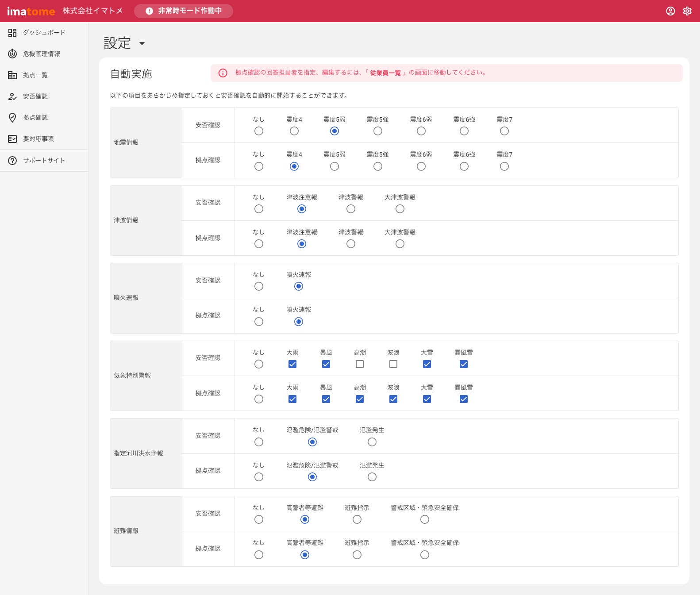Enable 高潮 checkbox in 安否確認 weather row
The image size is (700, 595).
point(360,364)
